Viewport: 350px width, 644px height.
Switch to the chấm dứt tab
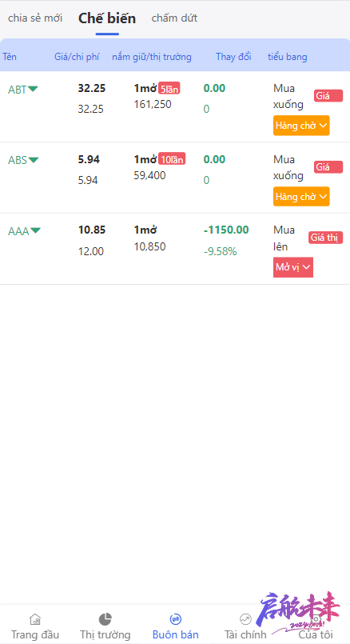[x=174, y=18]
